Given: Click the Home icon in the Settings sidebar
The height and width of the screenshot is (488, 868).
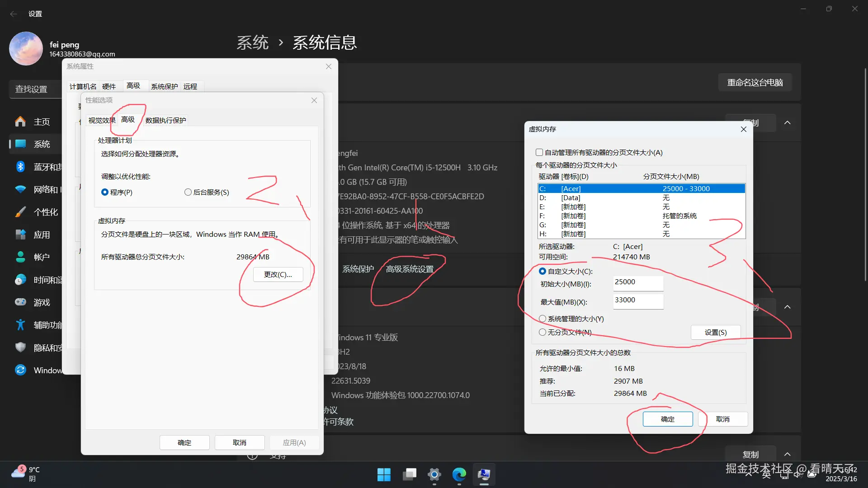Looking at the screenshot, I should point(20,122).
